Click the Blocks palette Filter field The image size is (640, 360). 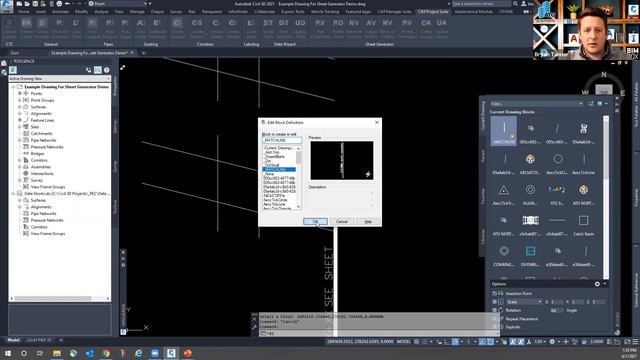[x=536, y=104]
